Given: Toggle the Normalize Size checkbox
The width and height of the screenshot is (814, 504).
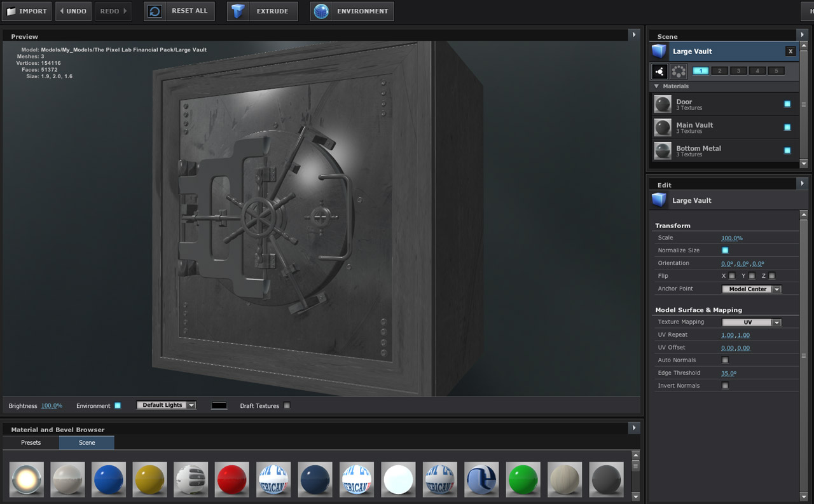Looking at the screenshot, I should coord(725,250).
